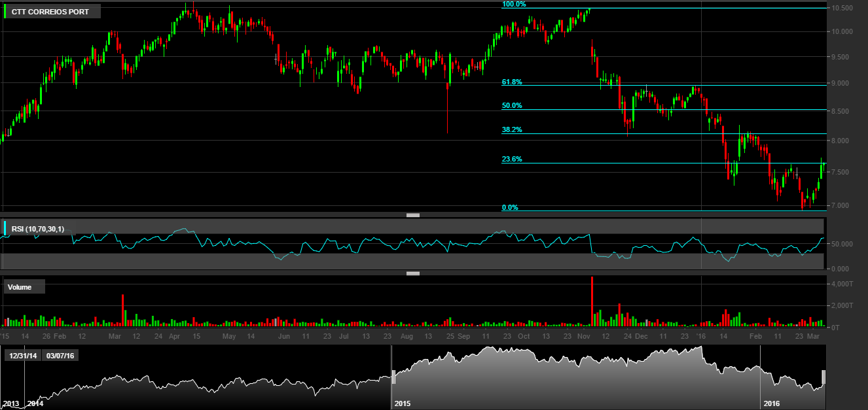Click the 7.000 price axis label

841,206
